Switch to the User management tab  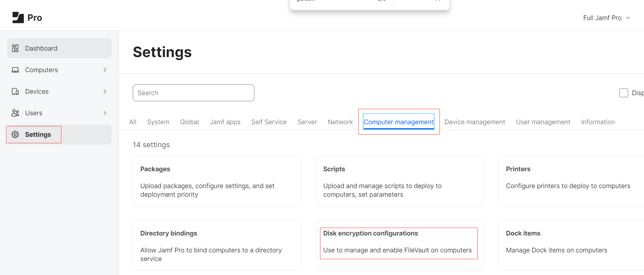543,122
